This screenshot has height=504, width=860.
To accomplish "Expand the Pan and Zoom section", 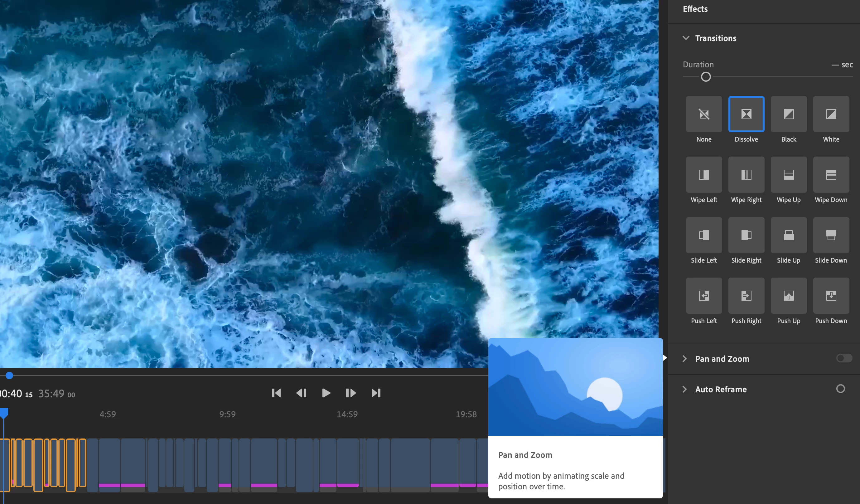I will (x=684, y=359).
